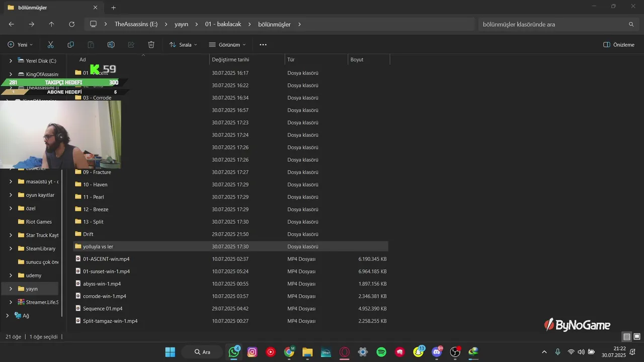
Task: Go forward with the right arrow
Action: pyautogui.click(x=31, y=24)
